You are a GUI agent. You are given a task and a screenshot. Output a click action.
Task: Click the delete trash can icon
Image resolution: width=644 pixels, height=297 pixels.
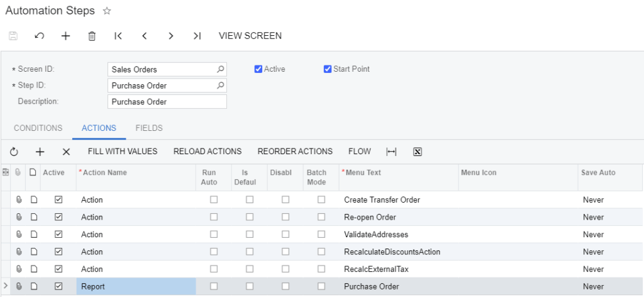[x=92, y=36]
